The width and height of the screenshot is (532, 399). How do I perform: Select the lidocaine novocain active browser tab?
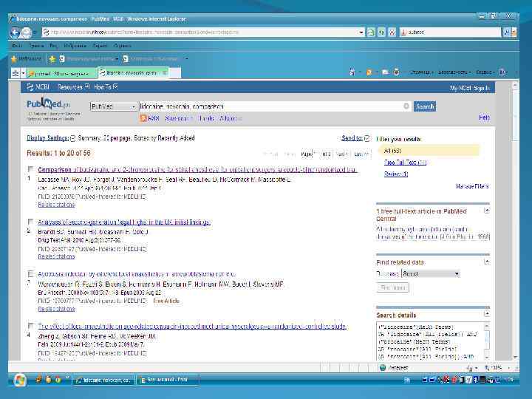pyautogui.click(x=133, y=72)
